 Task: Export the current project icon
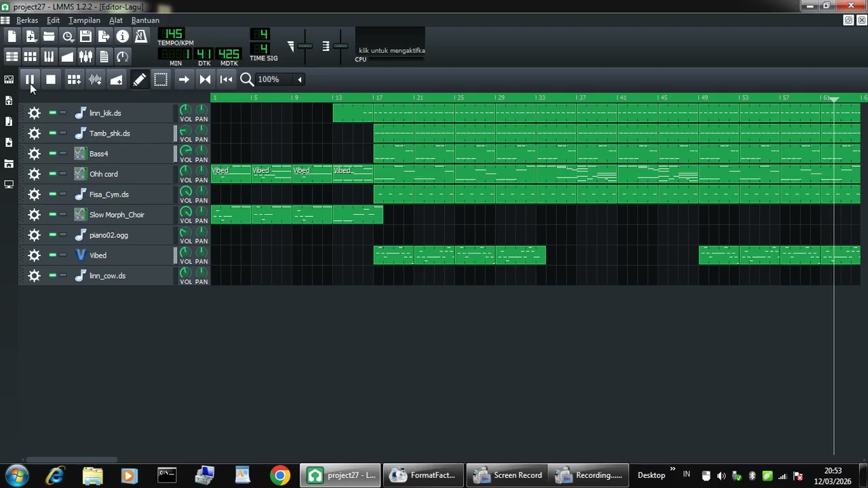click(x=104, y=37)
